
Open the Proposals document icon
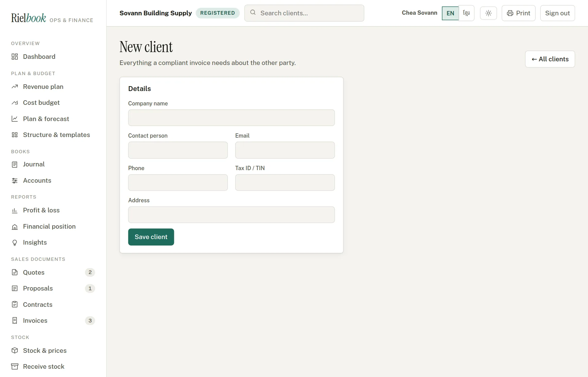tap(15, 288)
